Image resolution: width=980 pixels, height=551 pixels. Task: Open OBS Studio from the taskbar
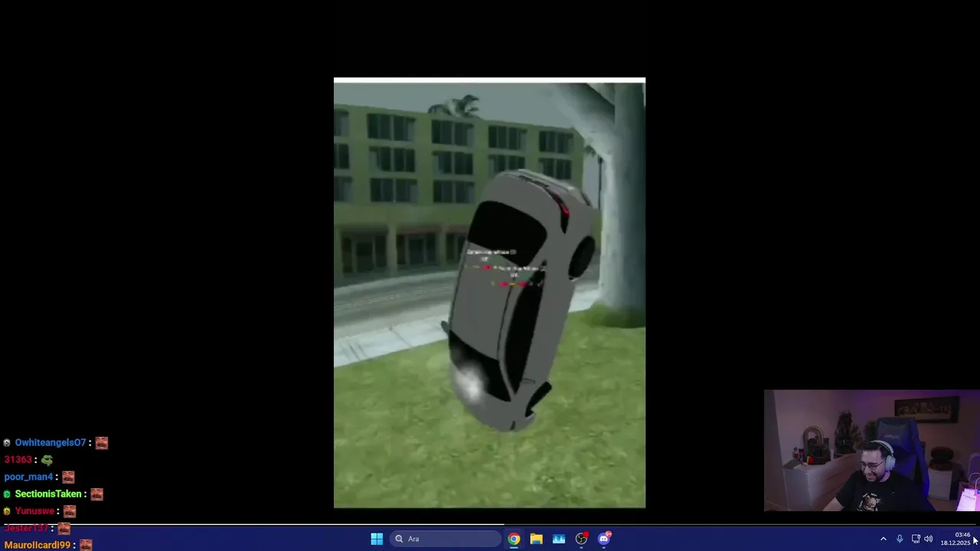(x=581, y=539)
